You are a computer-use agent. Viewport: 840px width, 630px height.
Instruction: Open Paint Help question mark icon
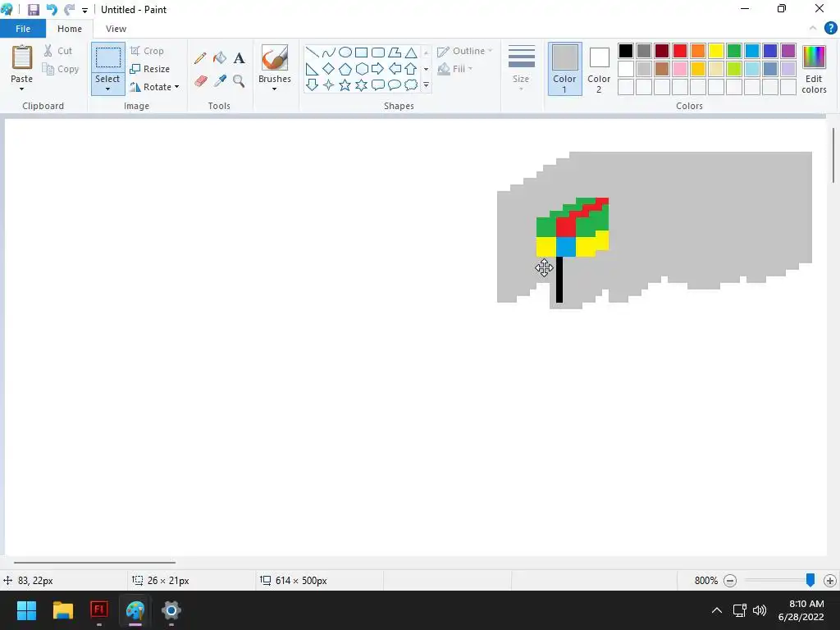click(x=830, y=29)
